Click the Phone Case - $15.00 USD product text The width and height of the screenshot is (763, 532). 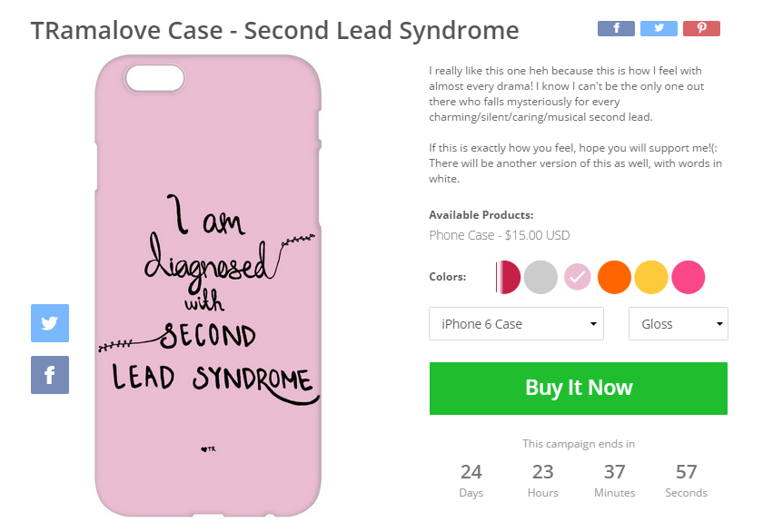tap(499, 235)
